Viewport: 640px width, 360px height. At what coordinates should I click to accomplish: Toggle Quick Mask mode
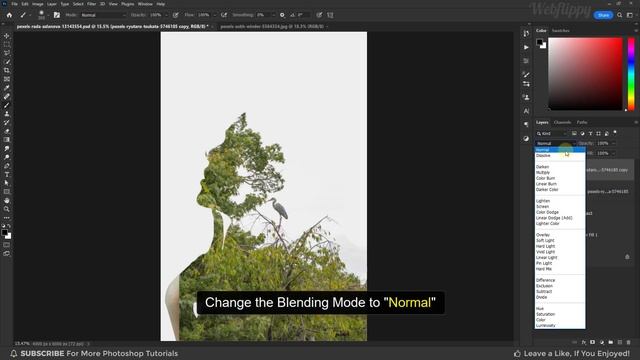click(7, 245)
